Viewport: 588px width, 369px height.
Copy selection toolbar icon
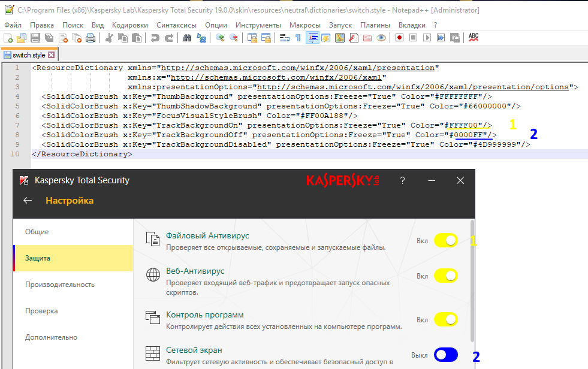pos(123,38)
